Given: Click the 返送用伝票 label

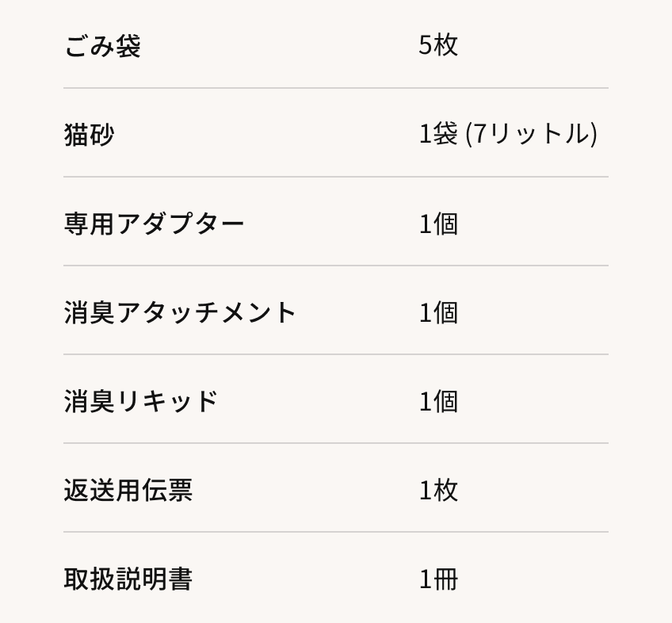Looking at the screenshot, I should 128,490.
